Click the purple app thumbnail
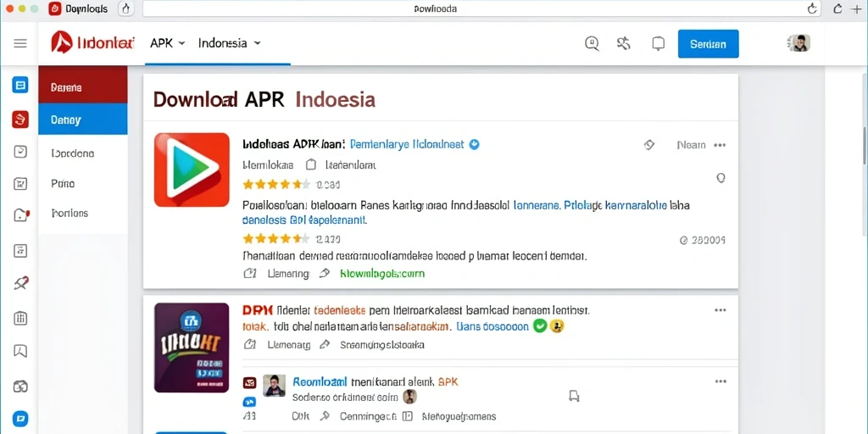This screenshot has width=868, height=434. [192, 348]
